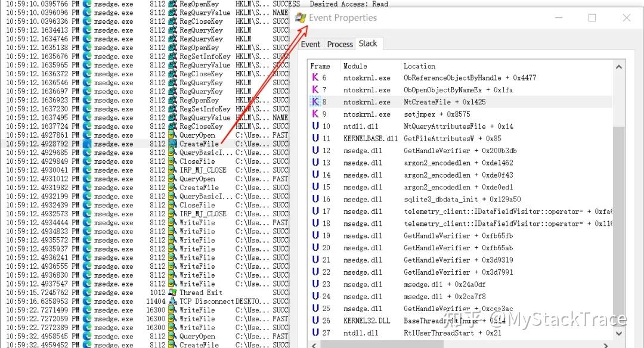Click the highlighted K icon for frame 8

point(315,102)
